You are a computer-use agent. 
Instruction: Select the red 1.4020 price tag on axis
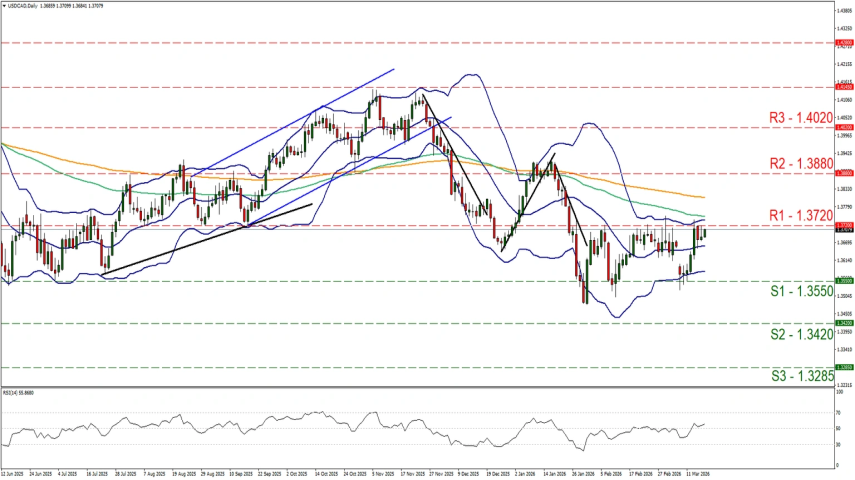point(845,128)
